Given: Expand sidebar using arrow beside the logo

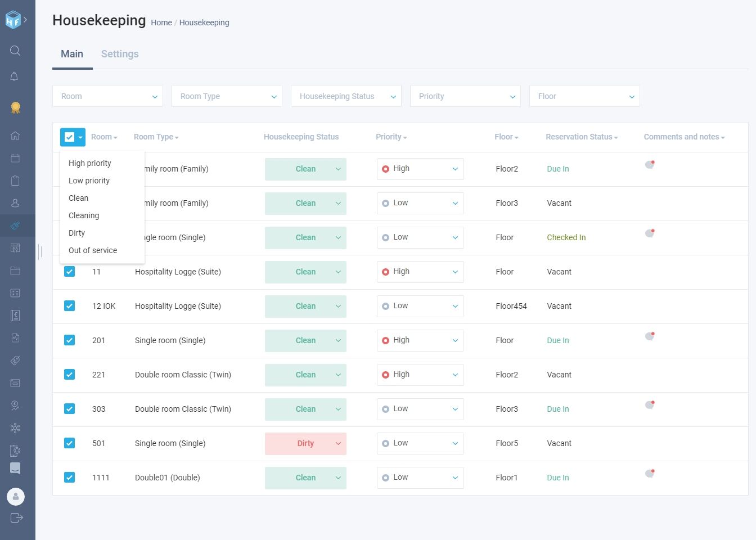Looking at the screenshot, I should (25, 20).
